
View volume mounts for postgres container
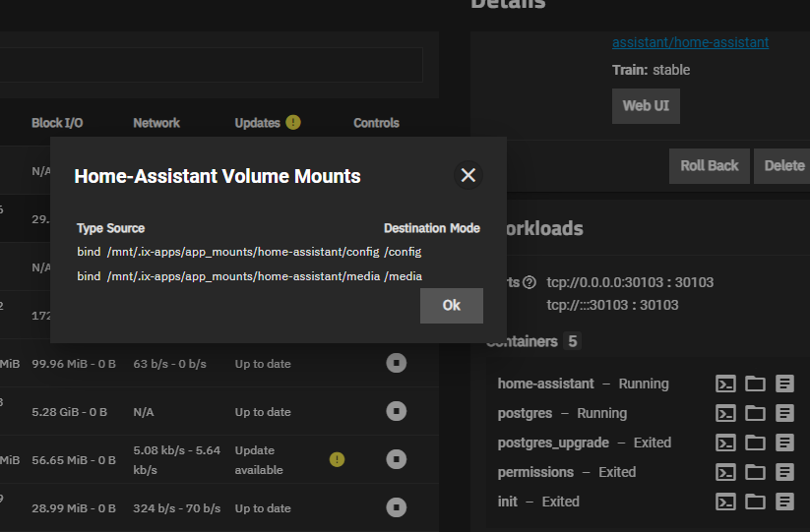[x=755, y=413]
